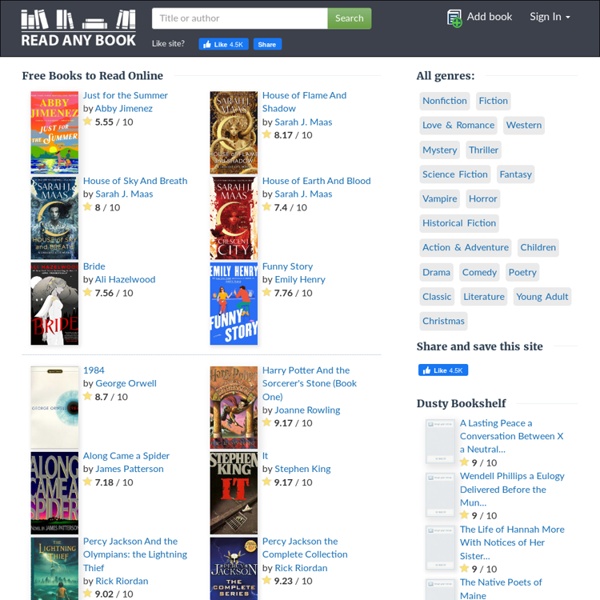The width and height of the screenshot is (600, 600).
Task: Open the 1984 book cover thumbnail
Action: pos(54,407)
